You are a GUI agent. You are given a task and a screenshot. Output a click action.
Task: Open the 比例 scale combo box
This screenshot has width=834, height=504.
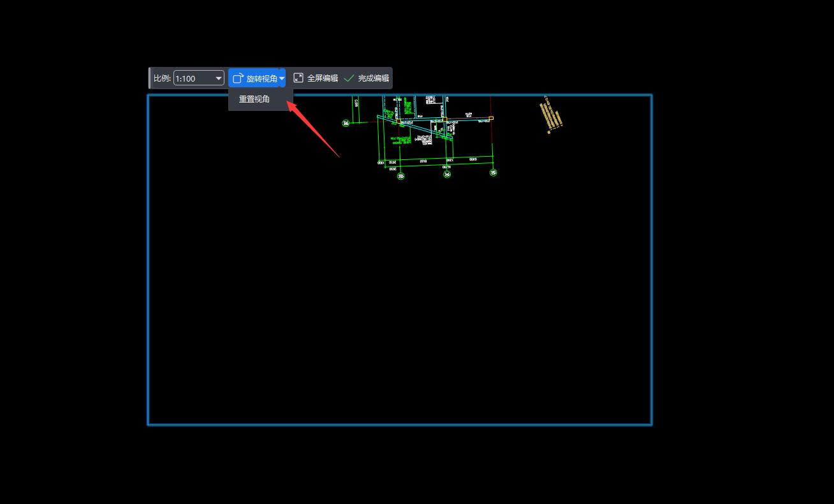(194, 78)
